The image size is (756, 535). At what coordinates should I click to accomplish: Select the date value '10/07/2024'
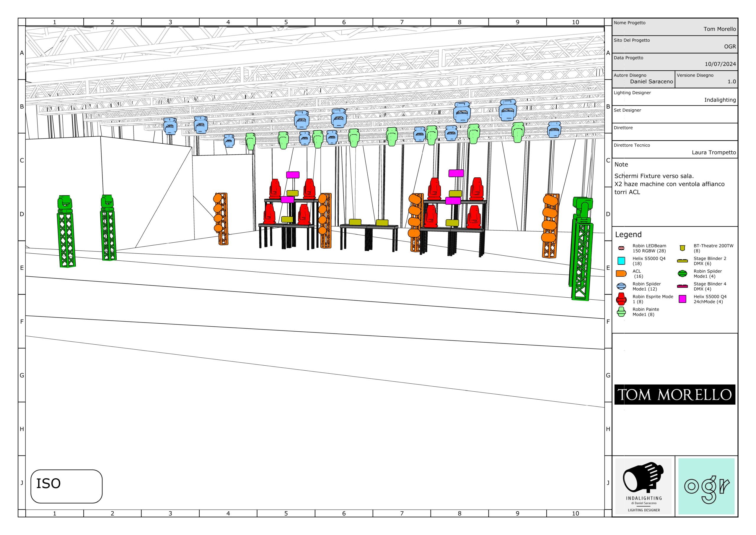click(720, 64)
